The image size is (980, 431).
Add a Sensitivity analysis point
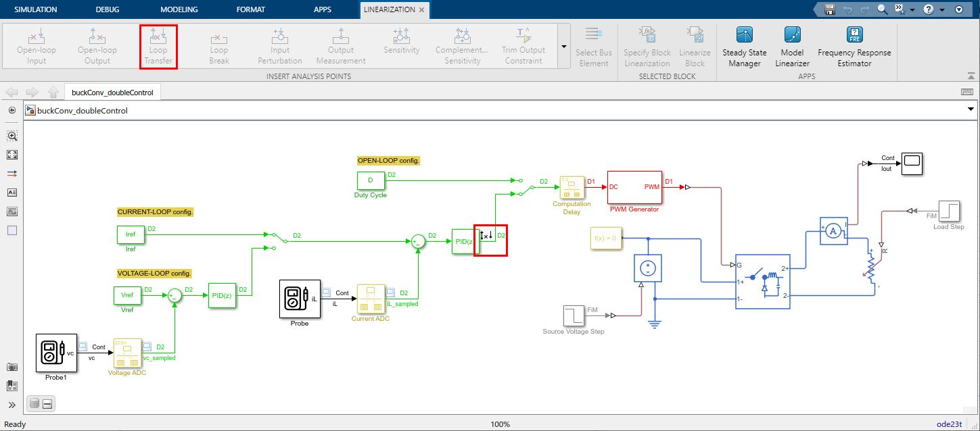pyautogui.click(x=401, y=45)
